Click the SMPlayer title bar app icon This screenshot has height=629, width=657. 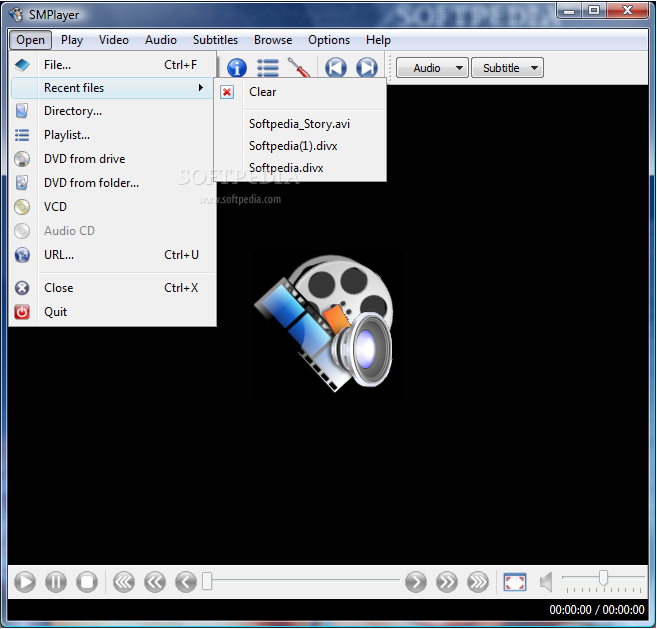[x=16, y=15]
